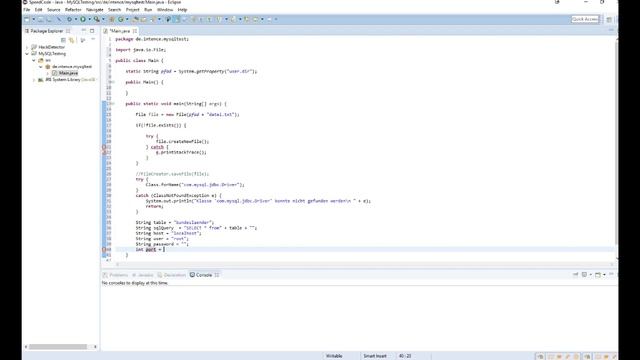This screenshot has height=360, width=640.
Task: Collapse the src folder node
Action: (34, 60)
